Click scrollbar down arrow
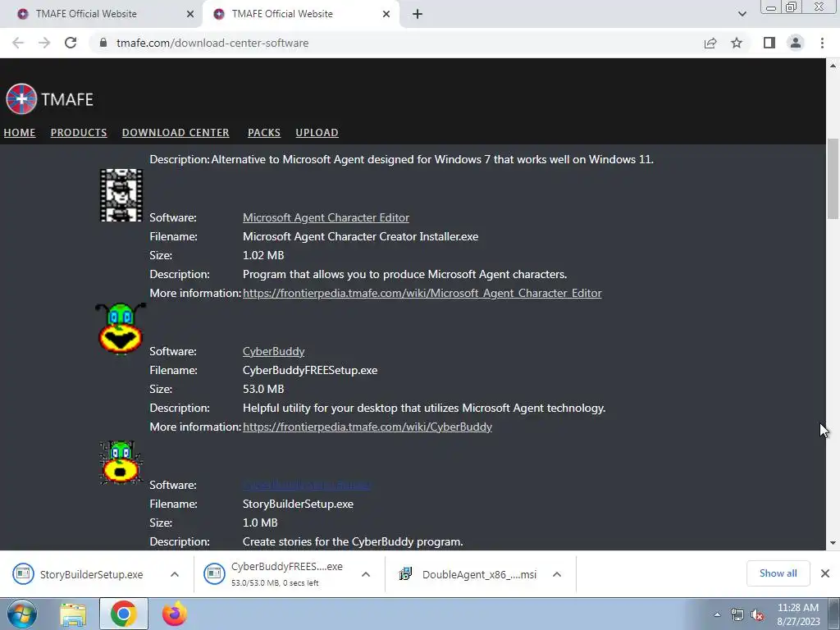 click(x=833, y=543)
